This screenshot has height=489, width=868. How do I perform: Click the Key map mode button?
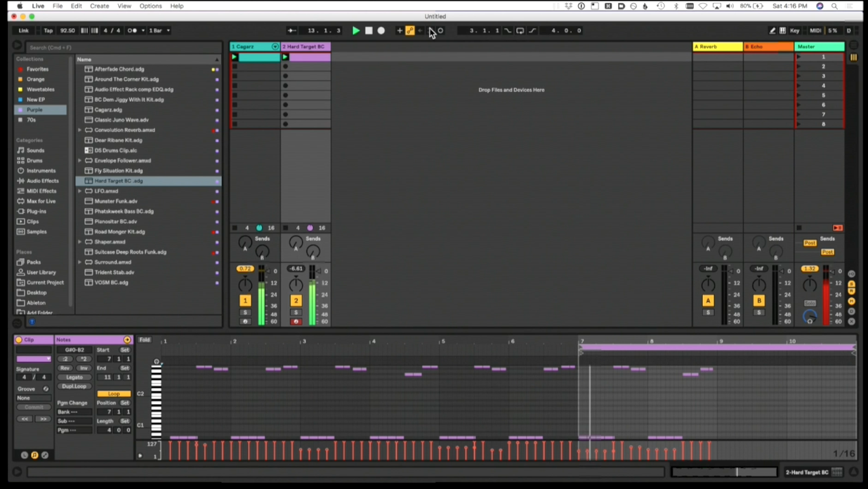coord(795,31)
